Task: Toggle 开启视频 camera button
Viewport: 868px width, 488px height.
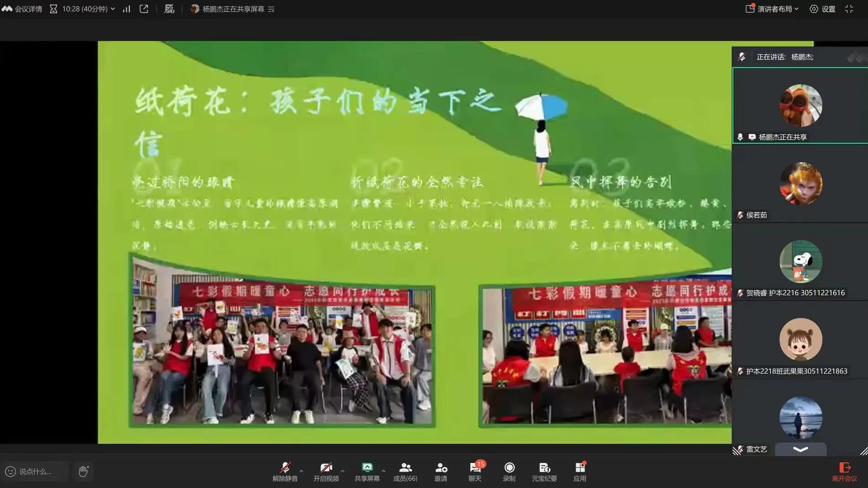Action: (x=326, y=472)
